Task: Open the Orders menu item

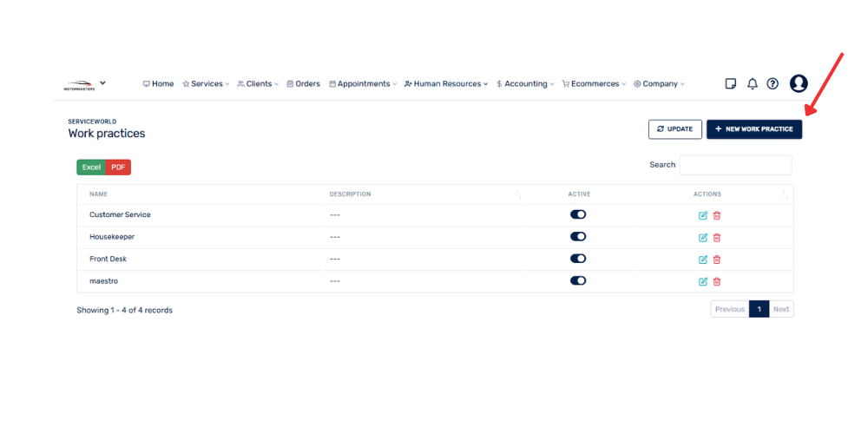Action: (x=303, y=84)
